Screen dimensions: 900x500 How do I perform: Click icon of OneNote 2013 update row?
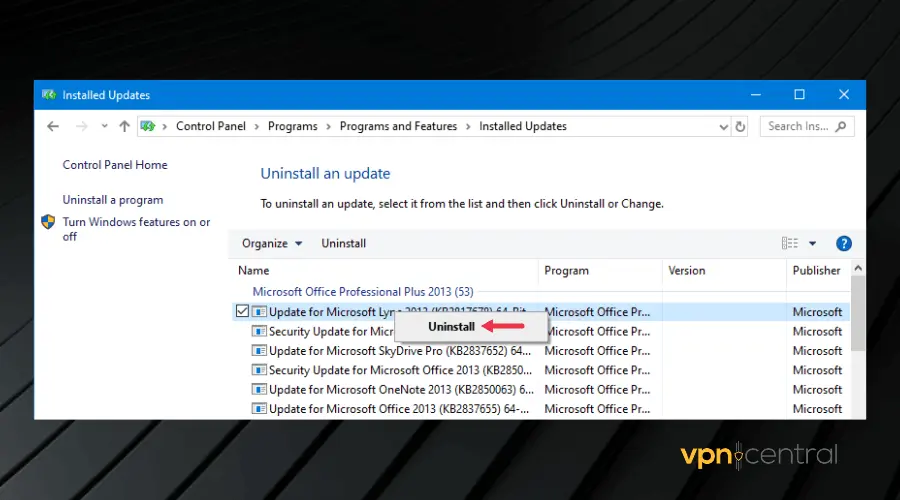coord(259,389)
